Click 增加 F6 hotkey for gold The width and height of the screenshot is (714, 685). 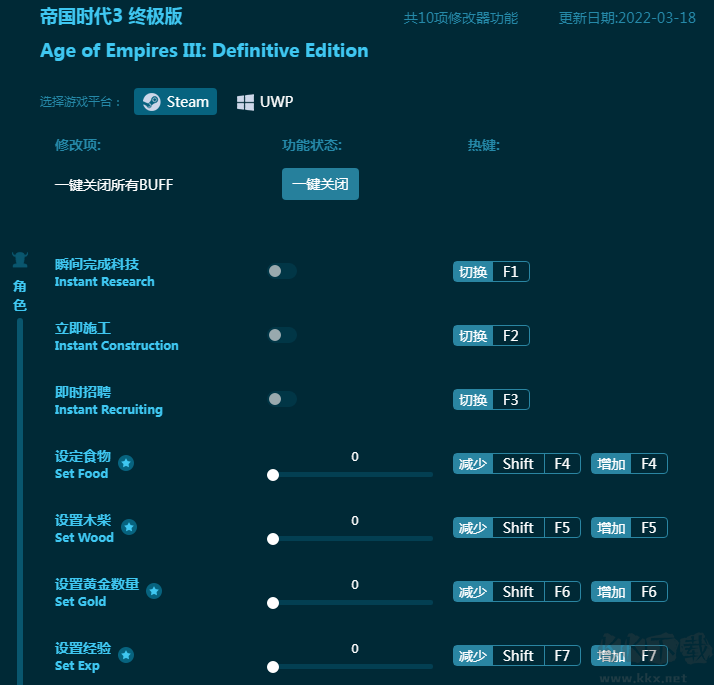click(629, 592)
